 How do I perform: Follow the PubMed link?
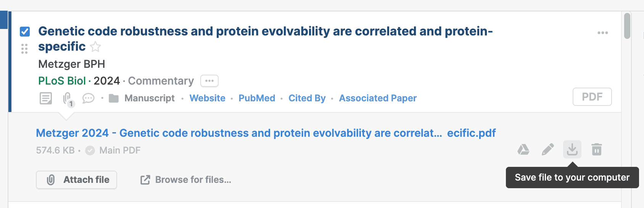(x=257, y=98)
